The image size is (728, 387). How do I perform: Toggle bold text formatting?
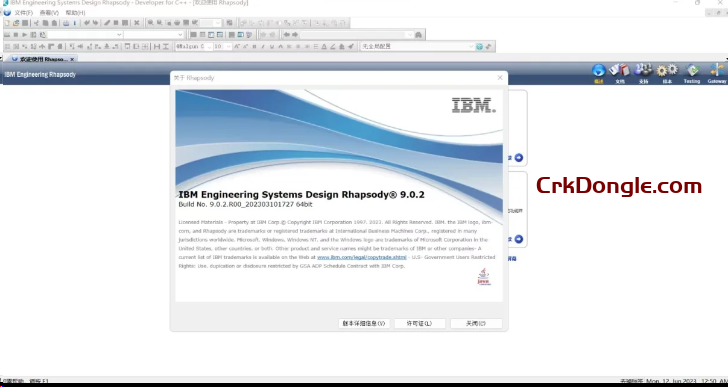[254, 46]
